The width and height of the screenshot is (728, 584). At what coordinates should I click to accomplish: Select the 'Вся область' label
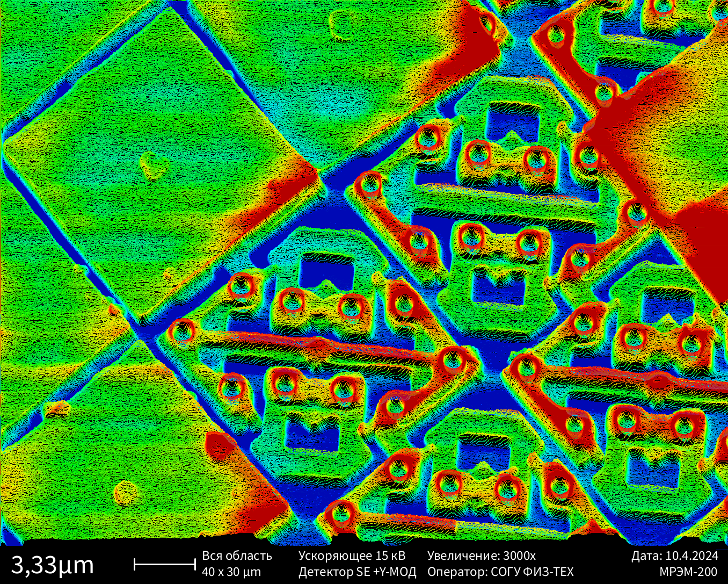(x=237, y=556)
